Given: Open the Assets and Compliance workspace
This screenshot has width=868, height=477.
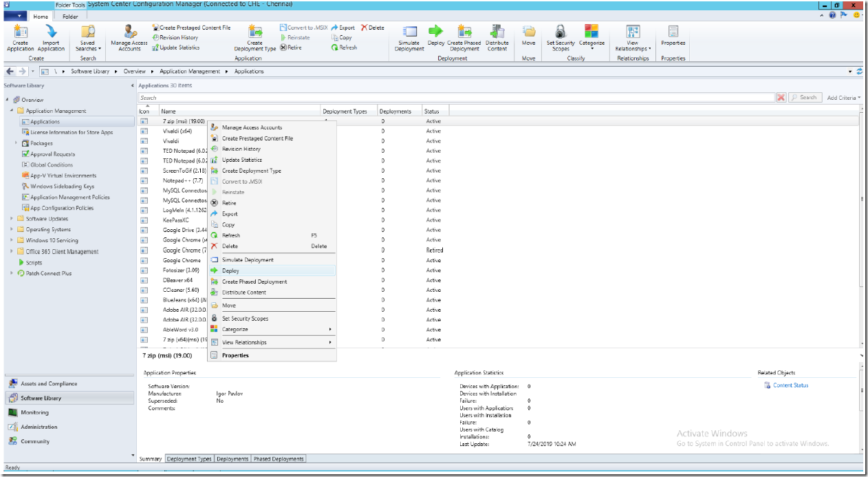Looking at the screenshot, I should pyautogui.click(x=69, y=384).
